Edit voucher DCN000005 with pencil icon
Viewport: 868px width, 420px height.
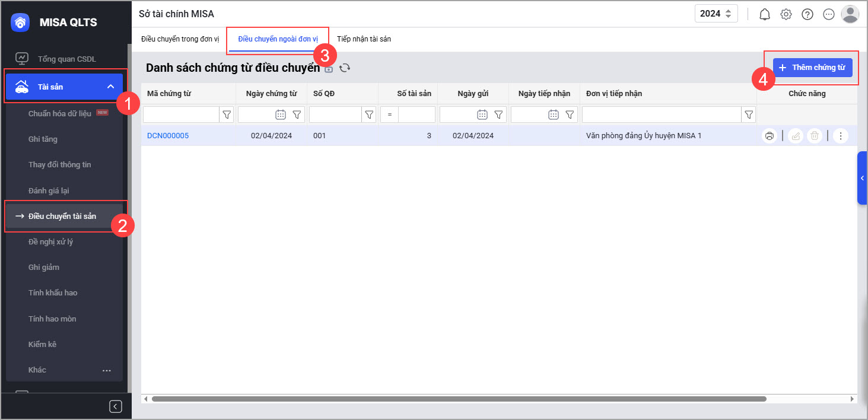point(796,136)
